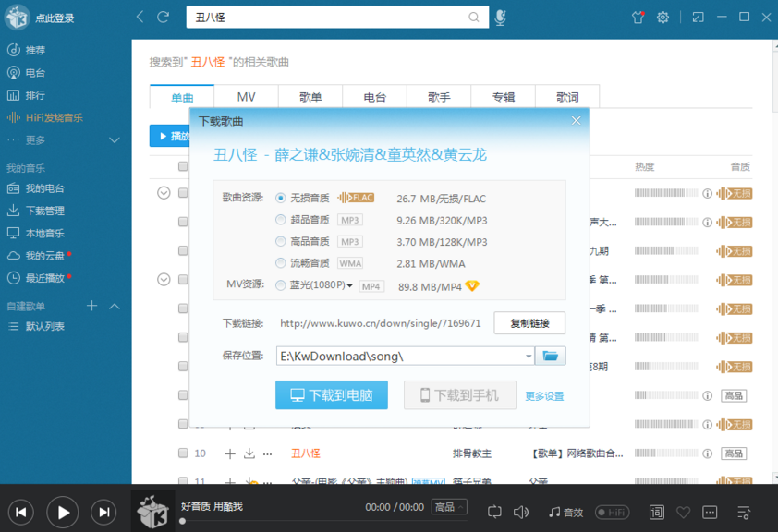Switch to mini mode icon
This screenshot has width=778, height=532.
699,18
